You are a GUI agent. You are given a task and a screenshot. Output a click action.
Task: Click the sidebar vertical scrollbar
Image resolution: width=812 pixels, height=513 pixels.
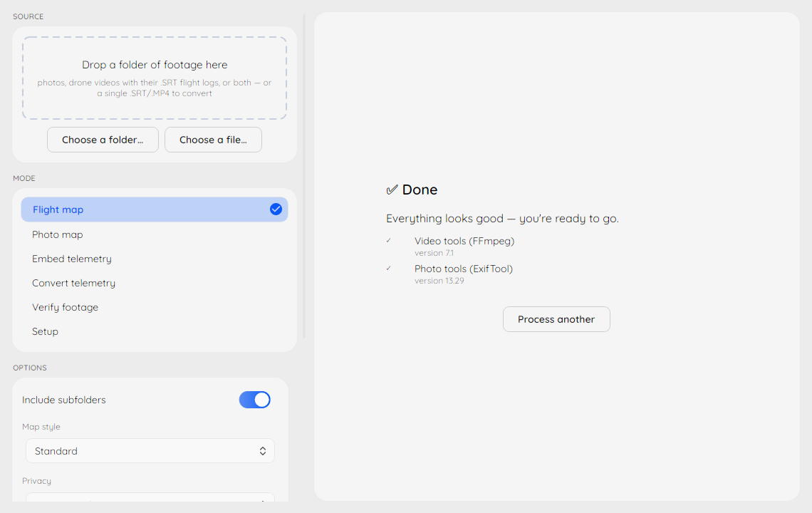pos(304,176)
